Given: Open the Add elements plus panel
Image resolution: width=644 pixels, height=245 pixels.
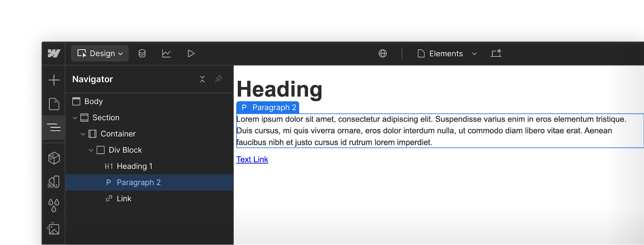Looking at the screenshot, I should pyautogui.click(x=54, y=80).
